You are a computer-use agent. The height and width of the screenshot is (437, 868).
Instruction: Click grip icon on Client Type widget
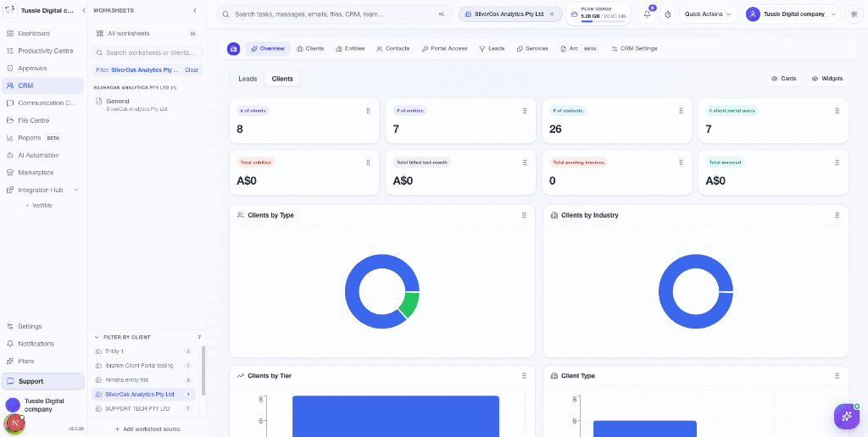tap(837, 375)
